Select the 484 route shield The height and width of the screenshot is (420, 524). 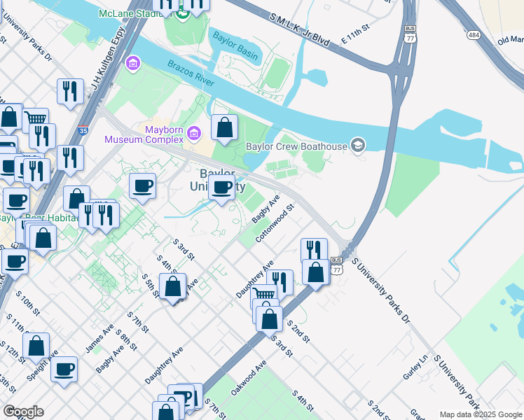[474, 35]
